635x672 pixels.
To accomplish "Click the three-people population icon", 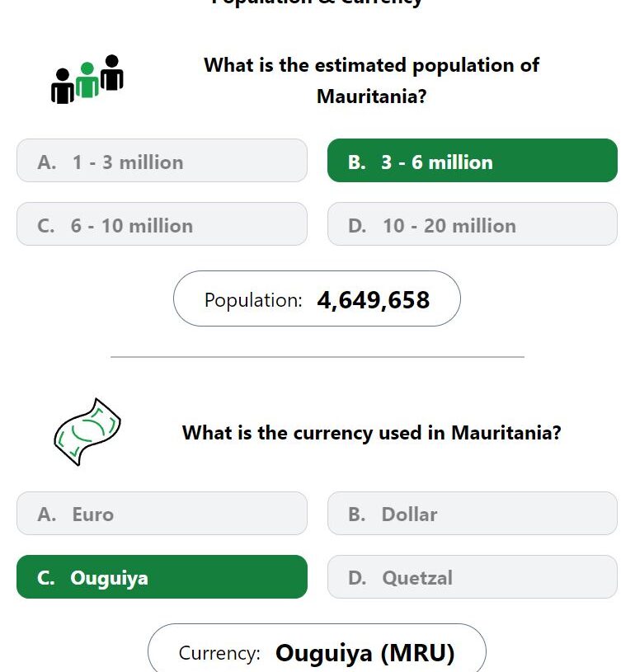I will tap(87, 80).
